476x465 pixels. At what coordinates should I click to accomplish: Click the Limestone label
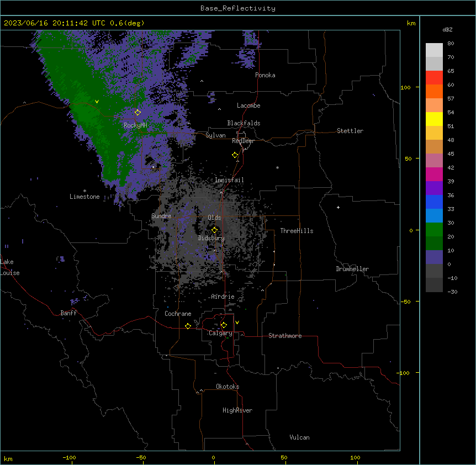[84, 197]
